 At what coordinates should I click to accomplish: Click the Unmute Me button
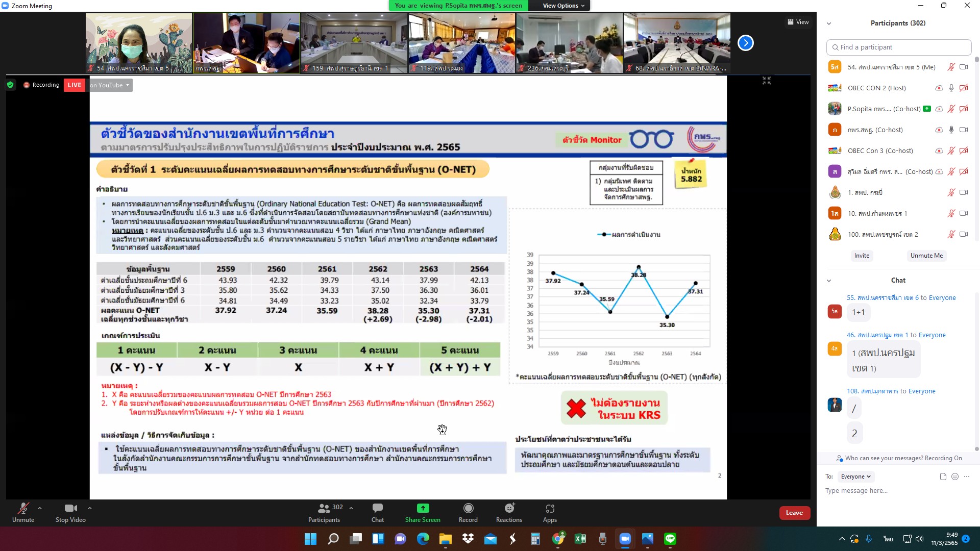coord(926,256)
